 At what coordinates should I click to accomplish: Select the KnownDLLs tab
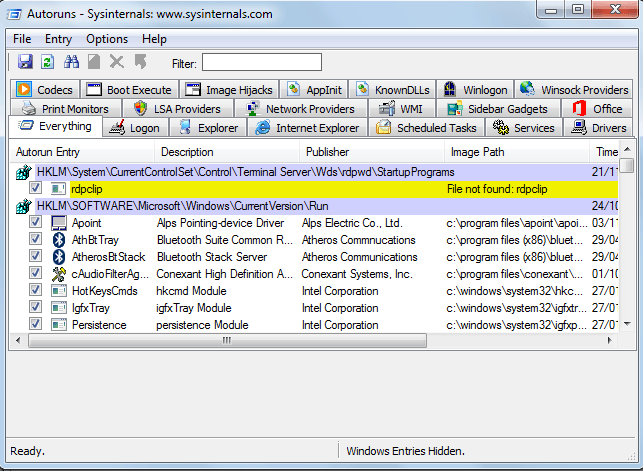click(x=393, y=89)
